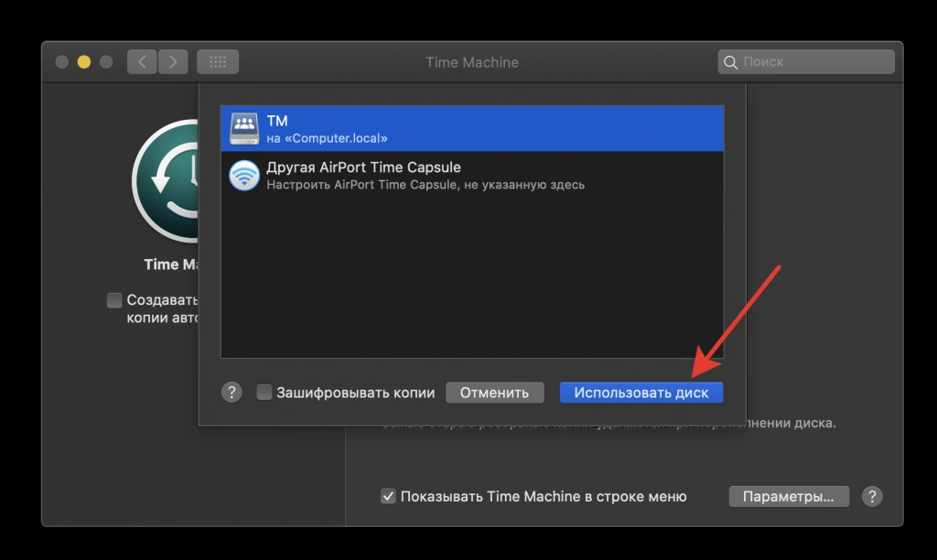Click into the Поиск search field
The height and width of the screenshot is (560, 937).
point(806,61)
